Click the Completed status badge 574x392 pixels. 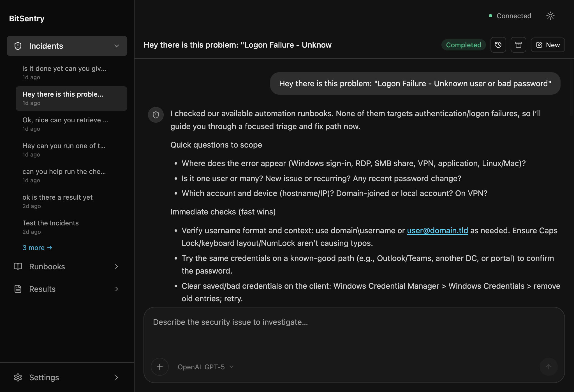pyautogui.click(x=463, y=45)
